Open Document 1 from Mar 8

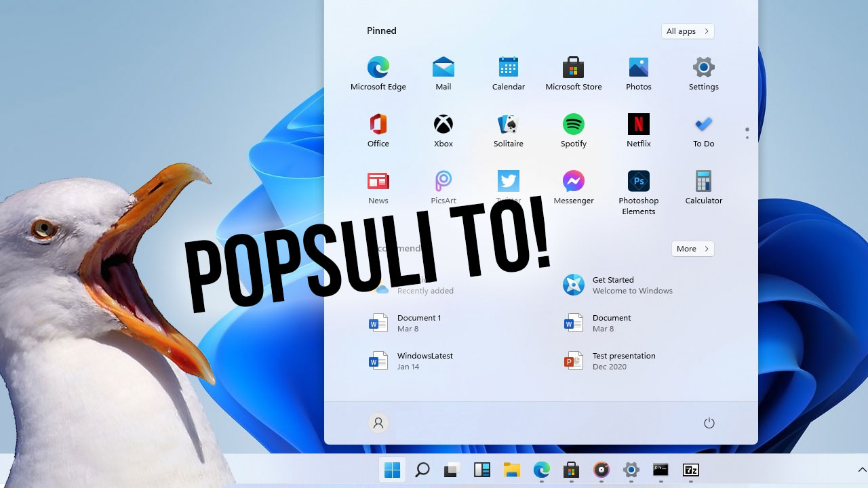tap(405, 323)
